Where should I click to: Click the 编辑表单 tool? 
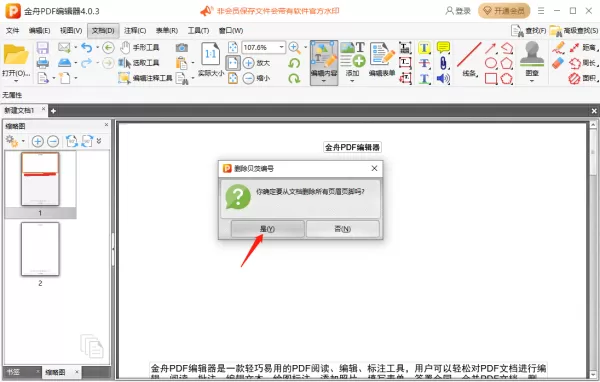[382, 59]
